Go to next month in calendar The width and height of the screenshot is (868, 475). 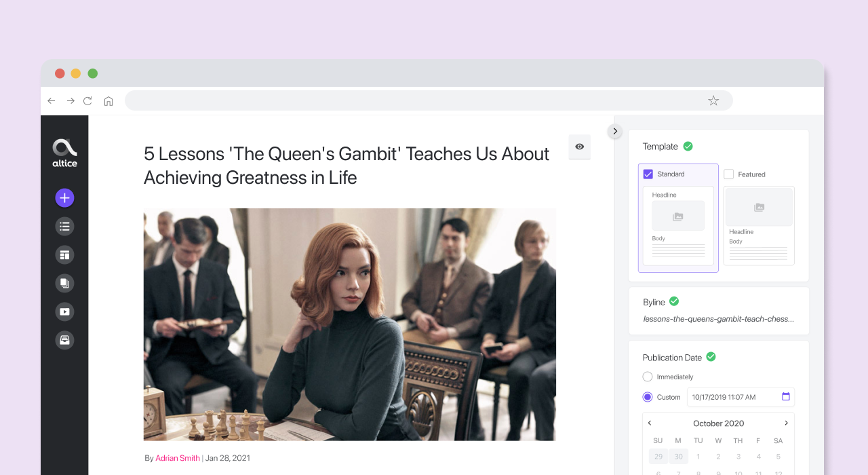click(787, 423)
